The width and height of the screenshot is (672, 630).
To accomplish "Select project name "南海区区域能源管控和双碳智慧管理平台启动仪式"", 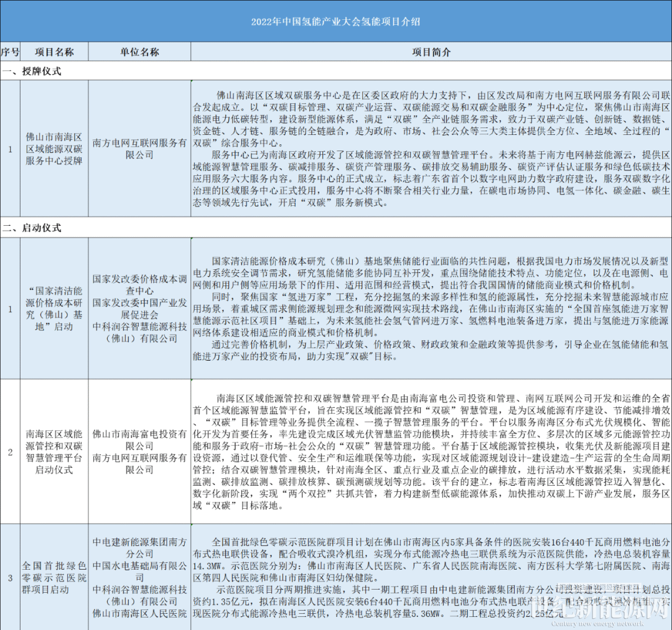I will pyautogui.click(x=54, y=452).
